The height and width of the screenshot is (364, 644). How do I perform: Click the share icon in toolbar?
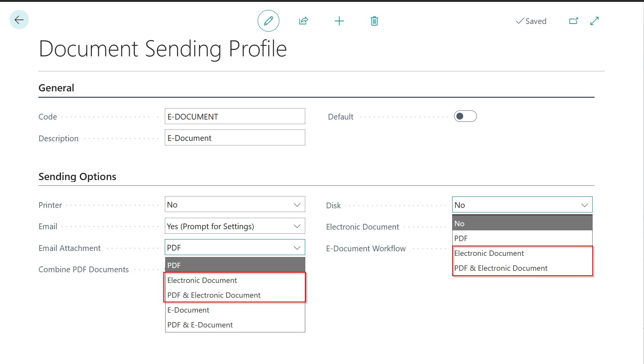pyautogui.click(x=303, y=21)
